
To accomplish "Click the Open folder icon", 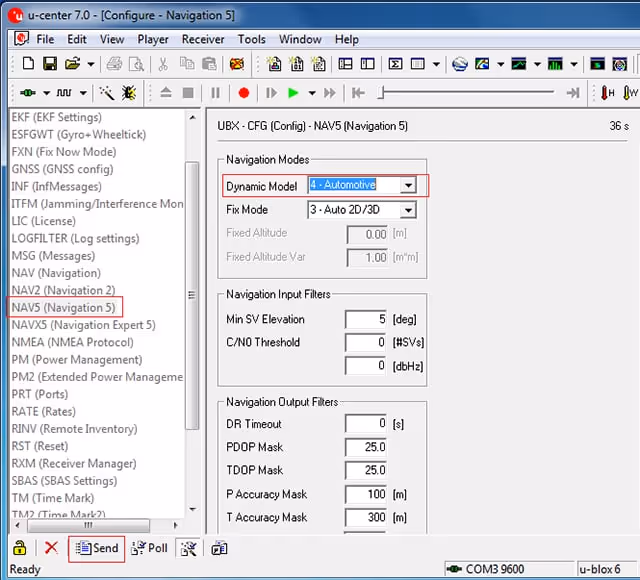I will coord(72,64).
